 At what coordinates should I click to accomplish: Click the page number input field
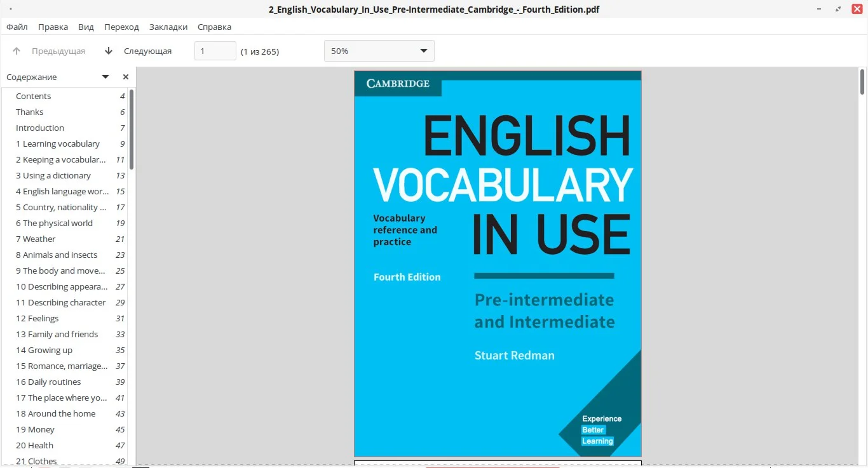click(x=215, y=51)
